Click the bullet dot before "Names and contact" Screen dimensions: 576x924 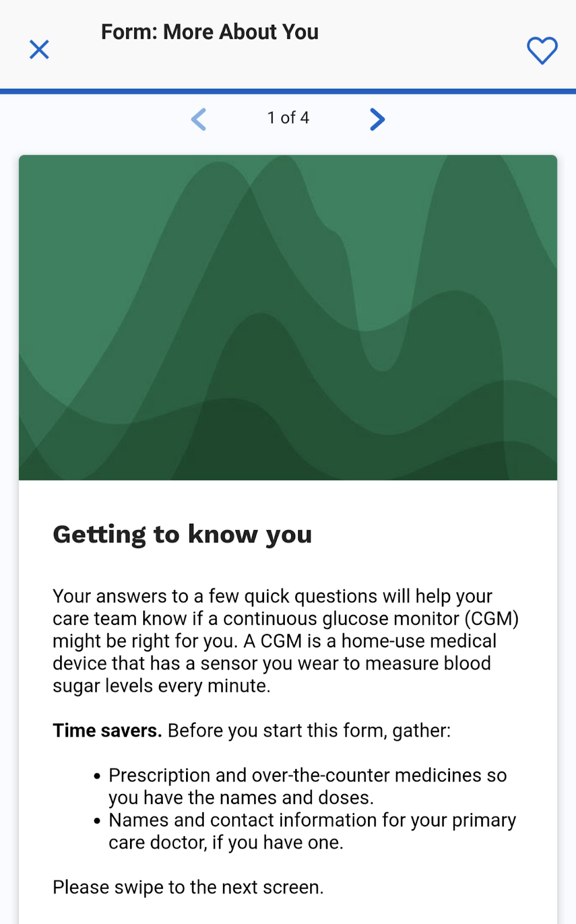97,821
